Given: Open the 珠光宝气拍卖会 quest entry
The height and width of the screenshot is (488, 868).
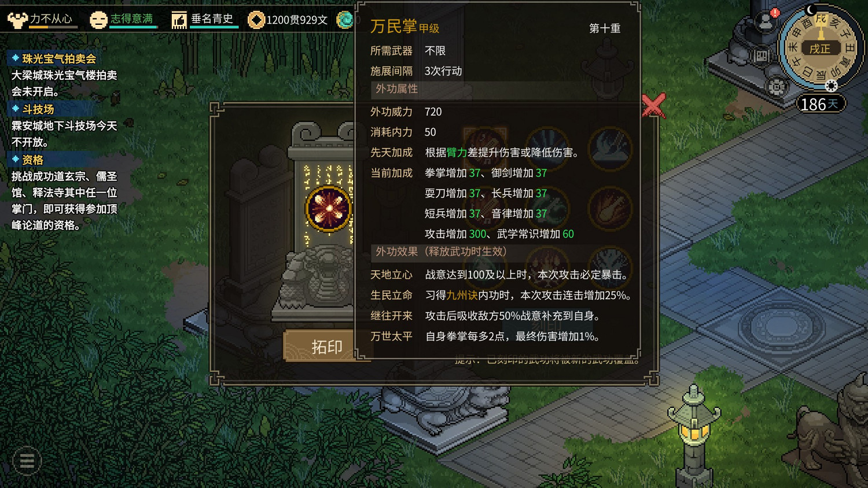Looking at the screenshot, I should [59, 58].
